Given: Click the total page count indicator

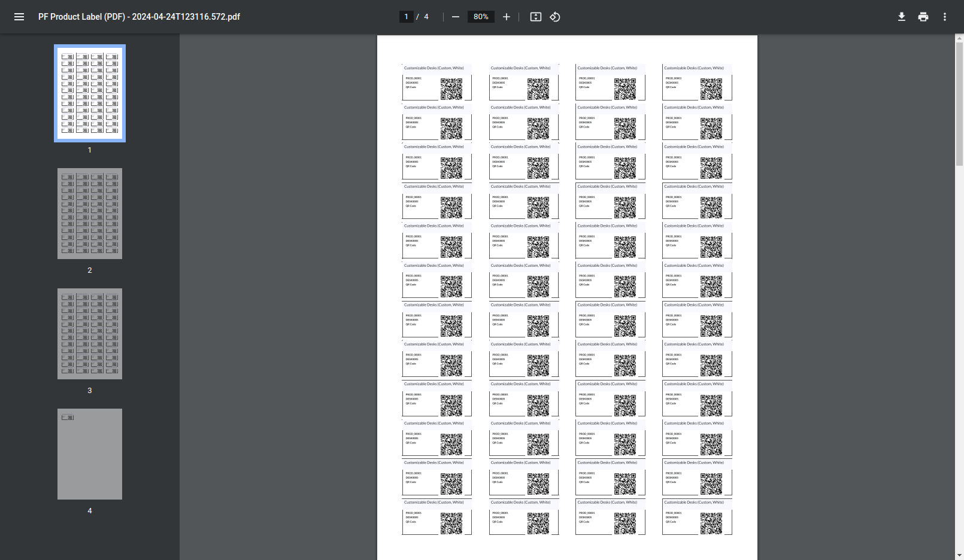Looking at the screenshot, I should point(426,17).
